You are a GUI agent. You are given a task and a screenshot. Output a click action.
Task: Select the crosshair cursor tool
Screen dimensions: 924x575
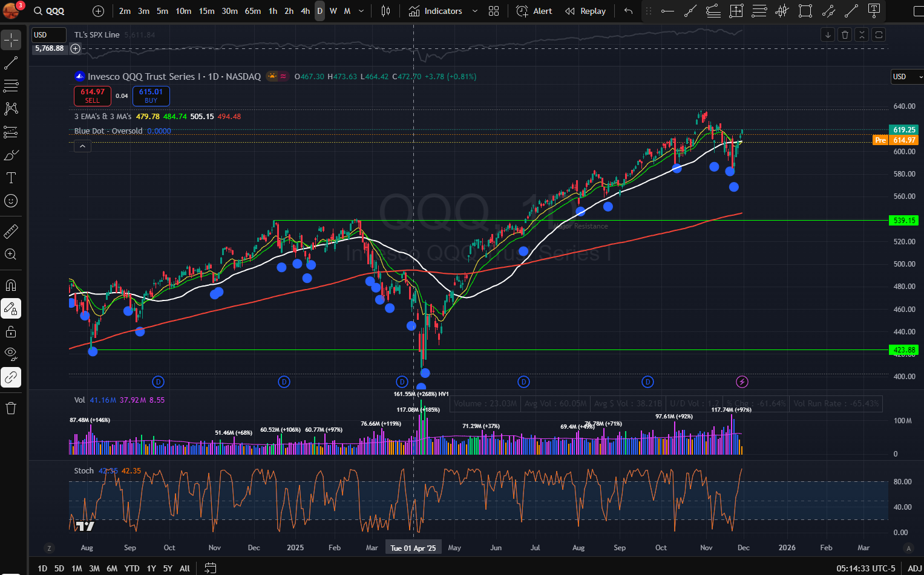[x=11, y=41]
